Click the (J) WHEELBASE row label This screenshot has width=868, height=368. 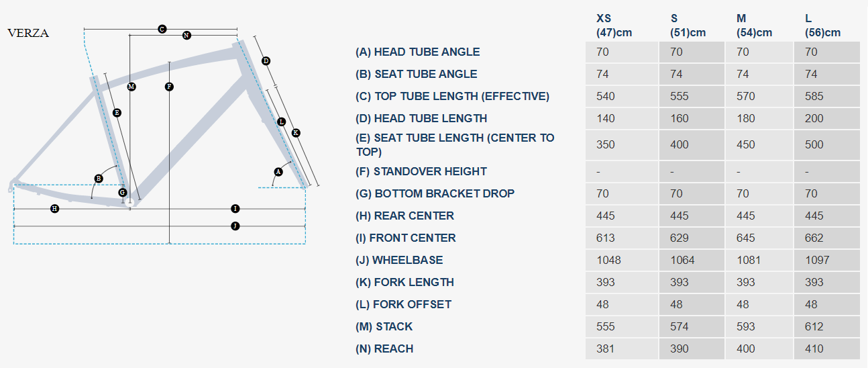(399, 260)
